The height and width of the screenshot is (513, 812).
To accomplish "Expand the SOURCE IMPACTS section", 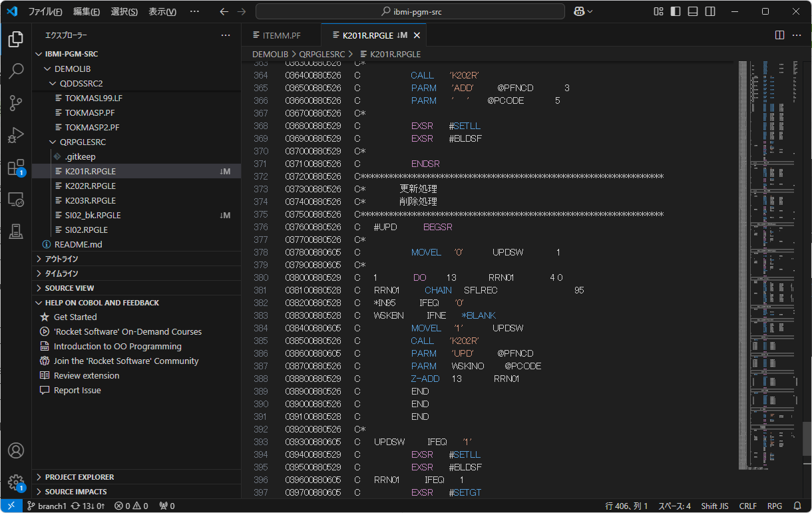I will (136, 492).
